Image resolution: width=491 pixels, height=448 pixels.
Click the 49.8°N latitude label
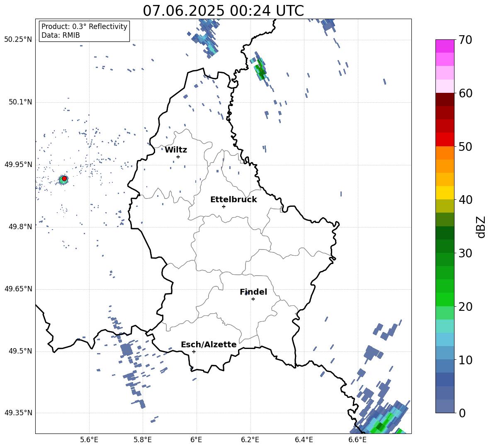point(20,227)
